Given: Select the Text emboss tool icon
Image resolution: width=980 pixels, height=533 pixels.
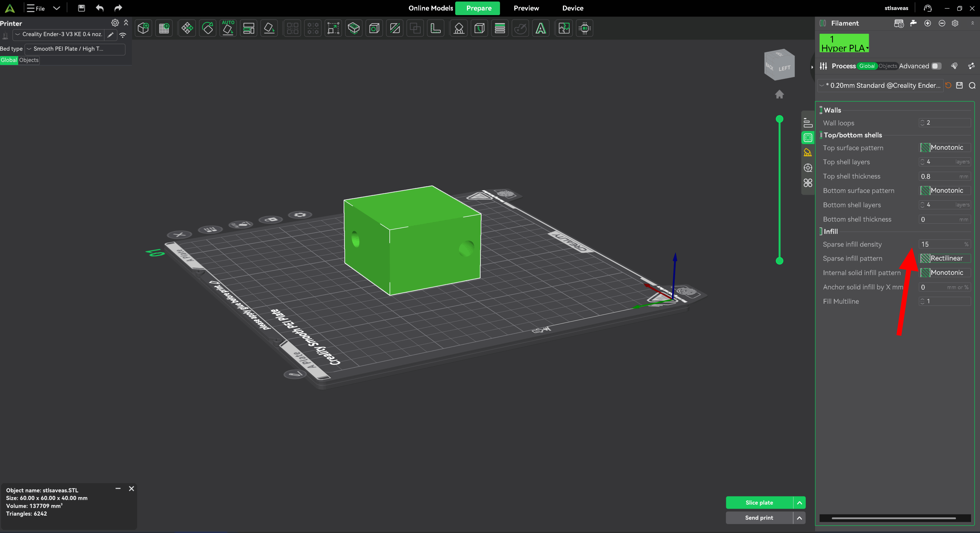Looking at the screenshot, I should pyautogui.click(x=541, y=28).
